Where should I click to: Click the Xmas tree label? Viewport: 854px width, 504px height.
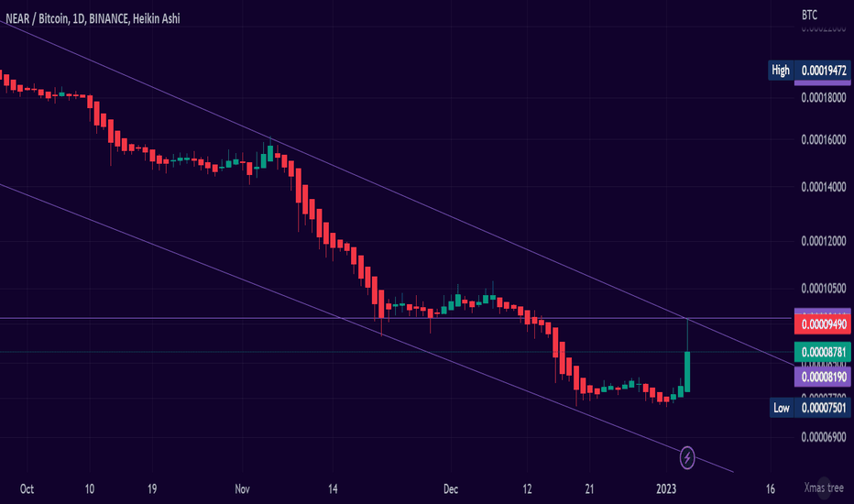click(824, 488)
